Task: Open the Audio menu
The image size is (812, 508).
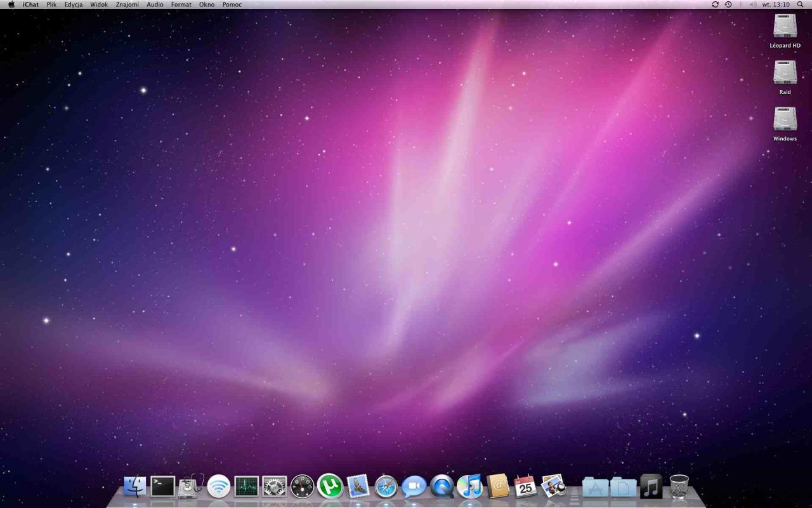Action: pos(155,4)
